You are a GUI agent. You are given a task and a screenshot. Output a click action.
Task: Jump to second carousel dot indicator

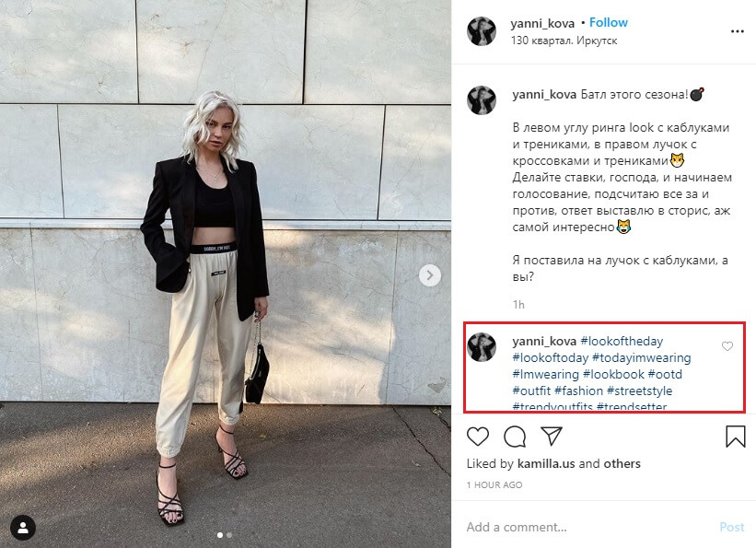[229, 535]
